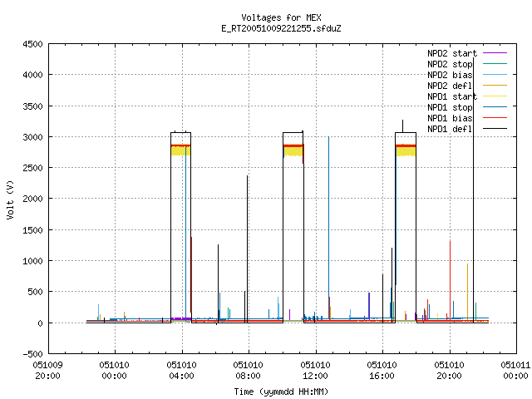The image size is (532, 399).
Task: Click the 051010 20:00 x-axis label
Action: [449, 371]
